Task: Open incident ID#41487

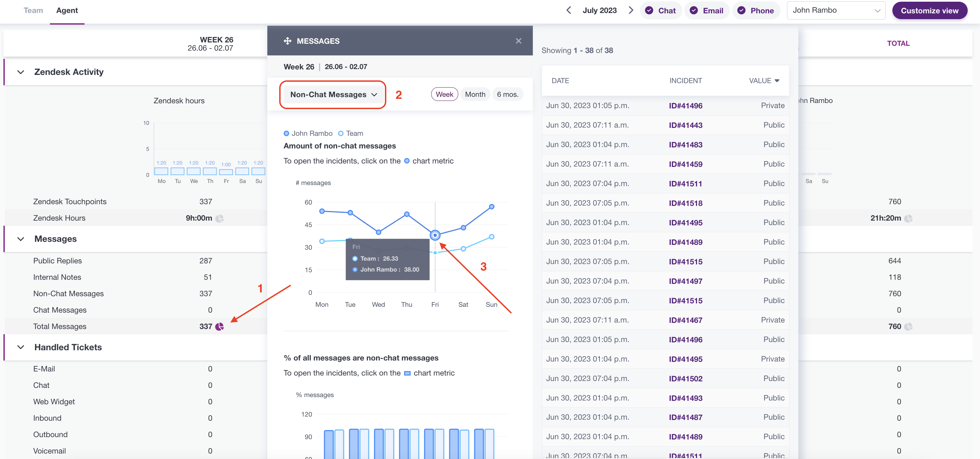Action: coord(685,418)
